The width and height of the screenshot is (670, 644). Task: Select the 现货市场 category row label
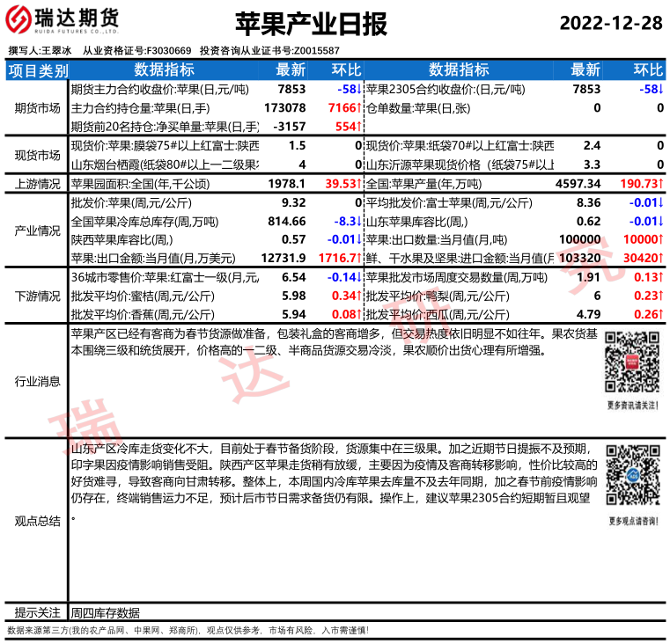pos(38,155)
